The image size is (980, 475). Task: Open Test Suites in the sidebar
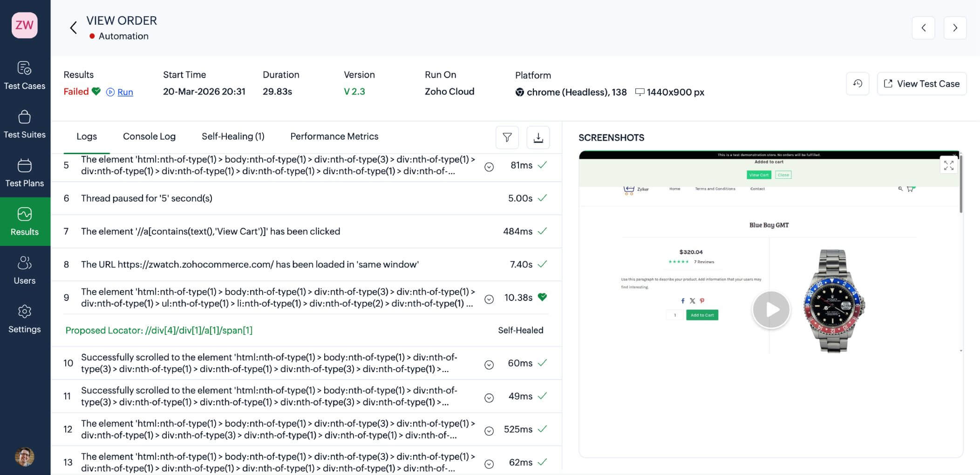pyautogui.click(x=25, y=124)
